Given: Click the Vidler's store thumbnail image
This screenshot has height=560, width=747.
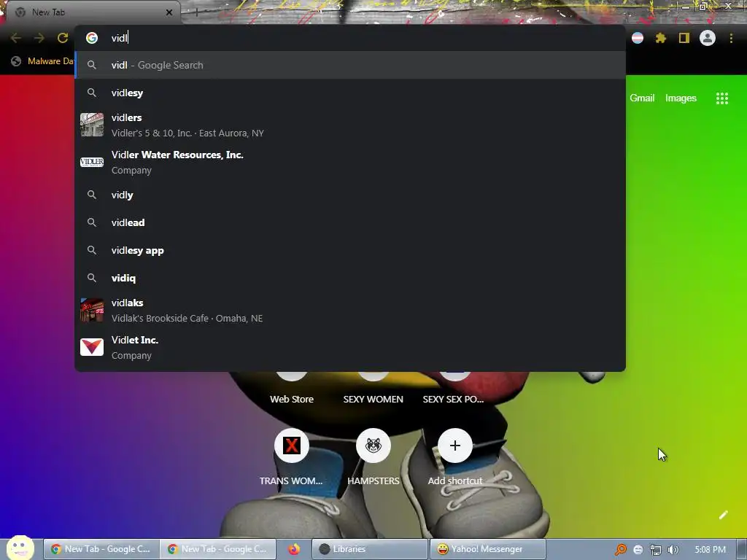Looking at the screenshot, I should 92,125.
